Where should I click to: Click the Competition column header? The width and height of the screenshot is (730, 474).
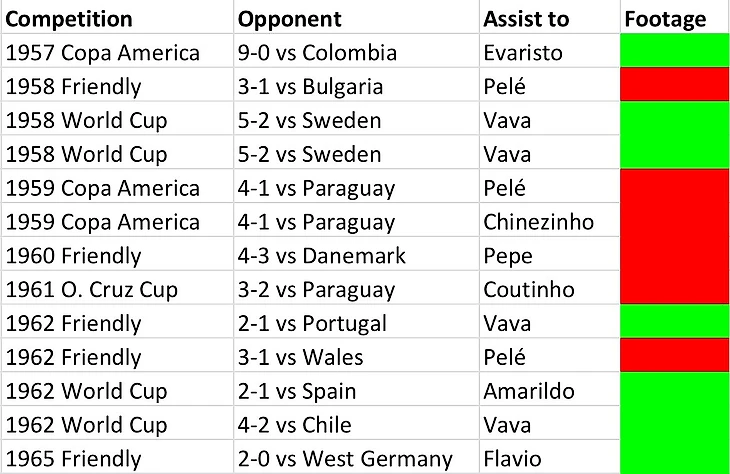70,19
